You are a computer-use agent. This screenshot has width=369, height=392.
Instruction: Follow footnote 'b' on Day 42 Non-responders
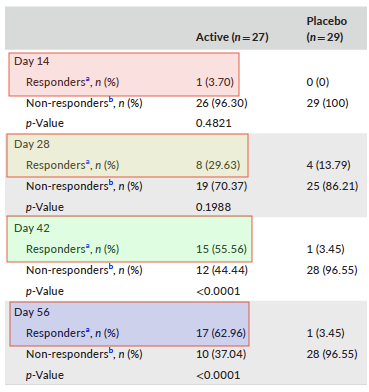(111, 266)
